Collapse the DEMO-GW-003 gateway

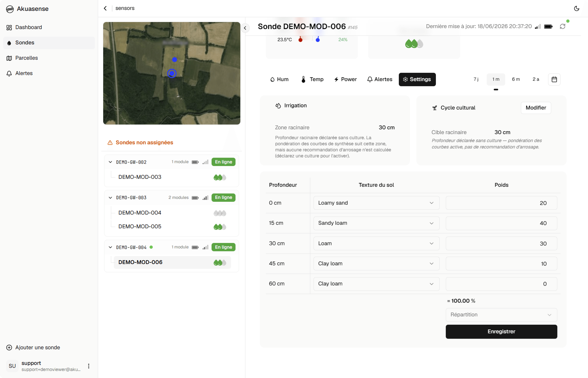tap(110, 198)
